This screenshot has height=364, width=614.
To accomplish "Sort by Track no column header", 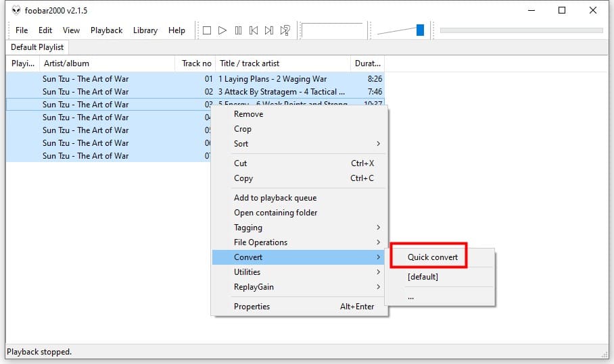I will tap(195, 63).
